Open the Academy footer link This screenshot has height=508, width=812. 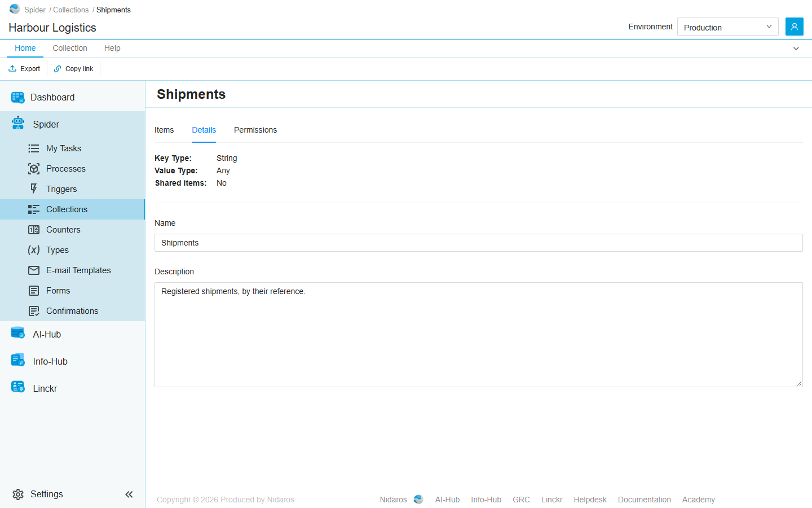click(x=698, y=500)
